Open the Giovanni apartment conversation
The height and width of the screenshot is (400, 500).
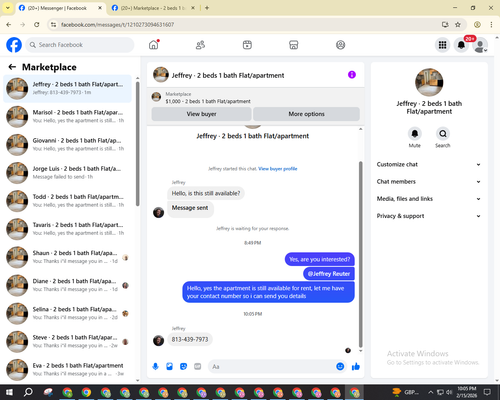[68, 144]
